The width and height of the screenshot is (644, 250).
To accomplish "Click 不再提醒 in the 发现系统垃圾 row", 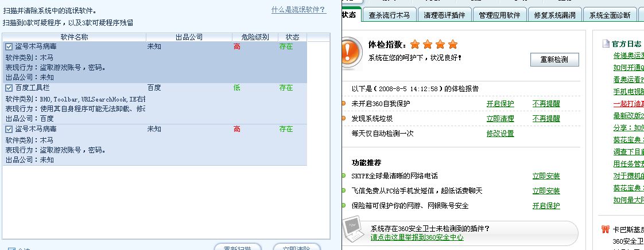I will coord(546,119).
